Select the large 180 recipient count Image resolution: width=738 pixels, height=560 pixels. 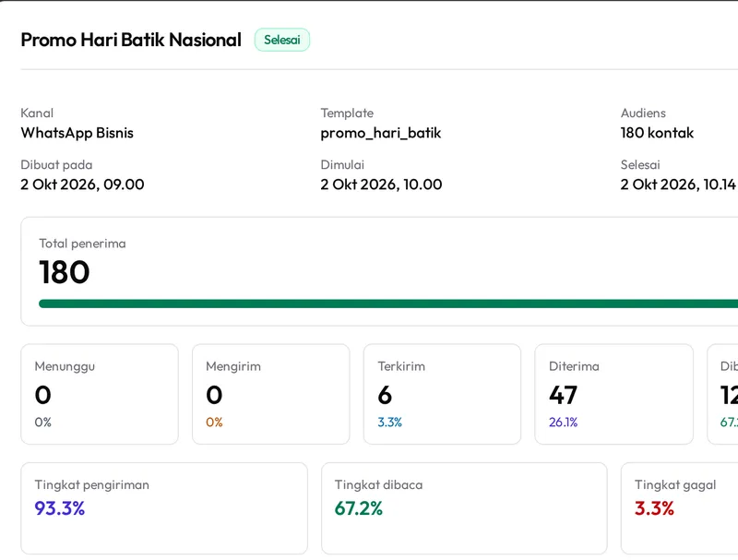pos(64,272)
